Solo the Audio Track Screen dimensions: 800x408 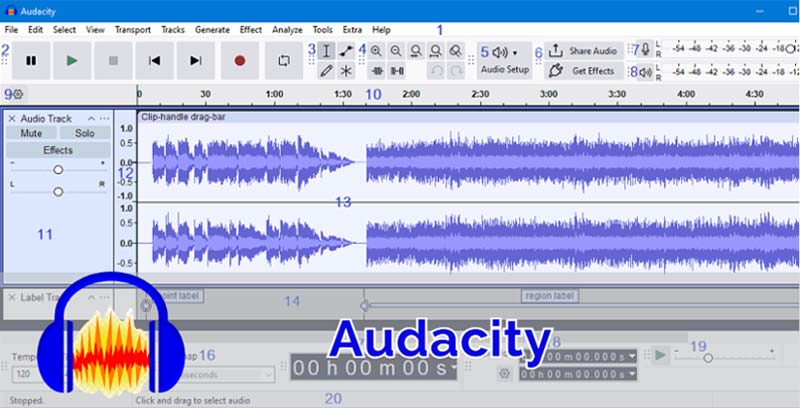pyautogui.click(x=85, y=133)
